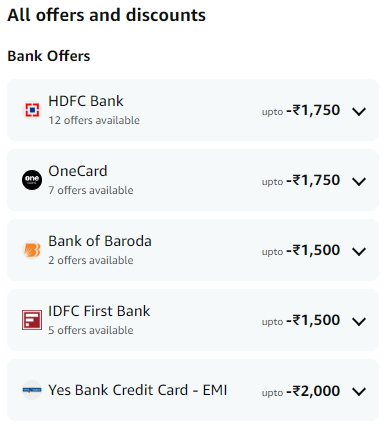The width and height of the screenshot is (386, 428).
Task: Expand the OneCard offers chevron
Action: 359,181
